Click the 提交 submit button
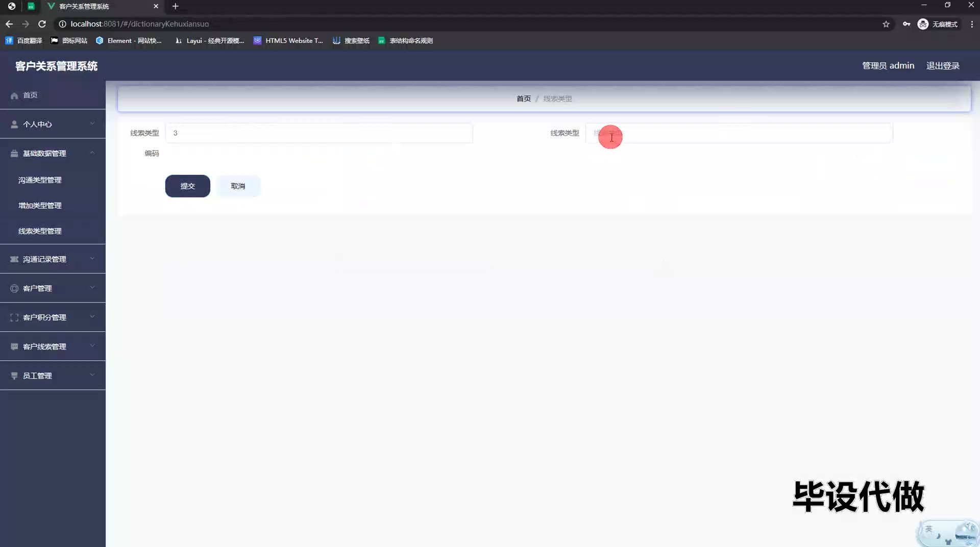The height and width of the screenshot is (547, 980). 187,186
